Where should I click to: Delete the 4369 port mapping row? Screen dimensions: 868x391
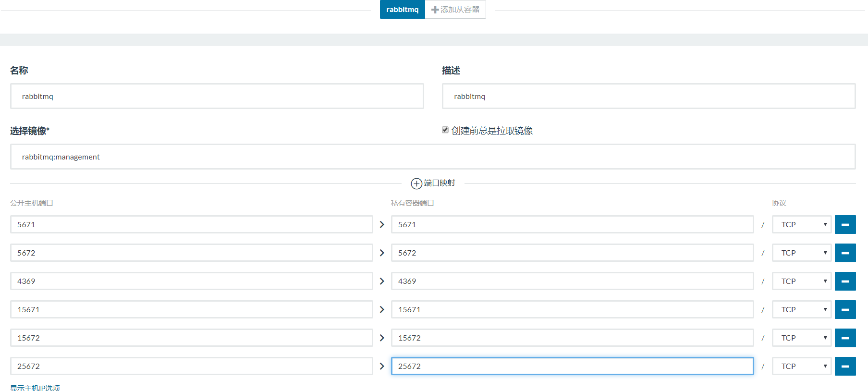click(x=845, y=281)
